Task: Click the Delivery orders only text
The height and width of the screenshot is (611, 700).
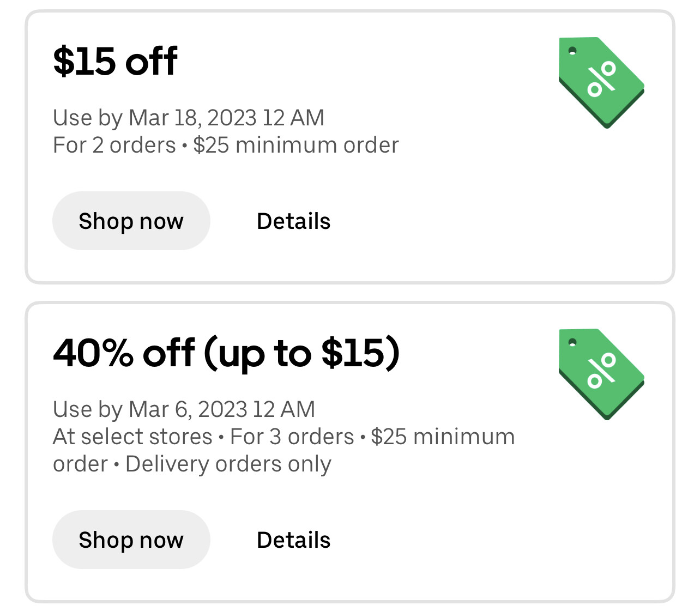Action: 227,464
